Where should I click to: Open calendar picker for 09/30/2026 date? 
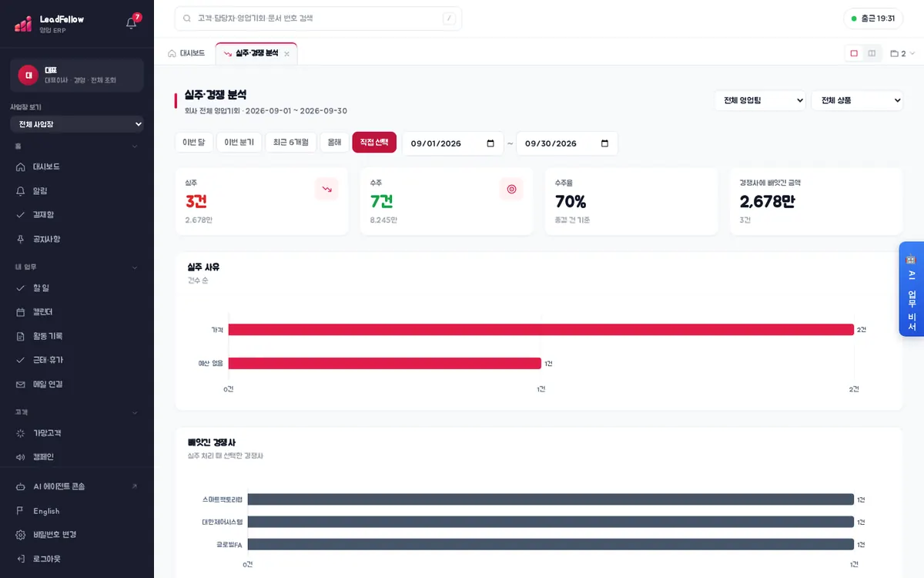click(604, 143)
